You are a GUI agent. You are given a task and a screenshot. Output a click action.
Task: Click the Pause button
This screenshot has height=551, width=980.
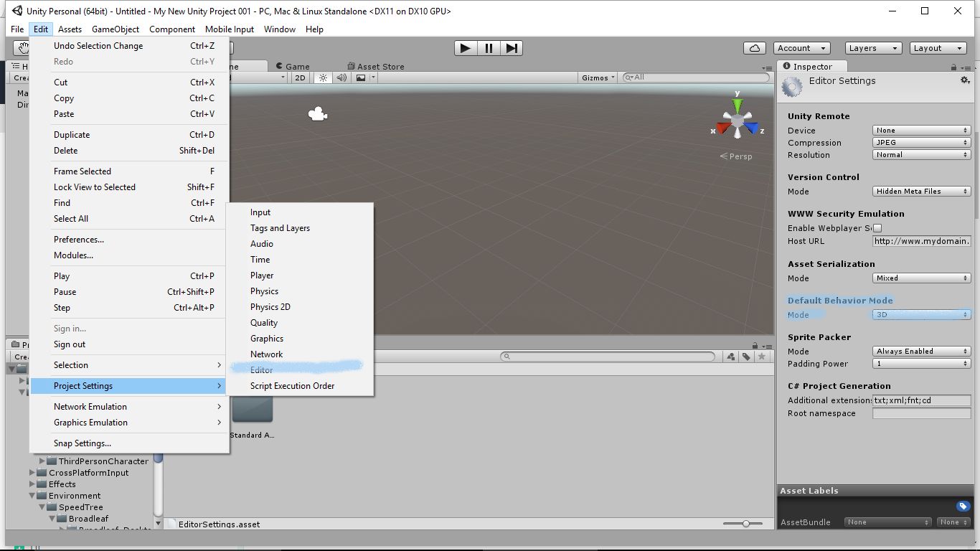pyautogui.click(x=489, y=48)
